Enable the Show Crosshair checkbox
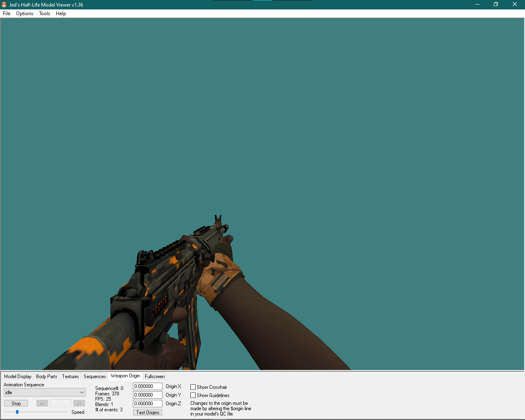 [x=193, y=387]
